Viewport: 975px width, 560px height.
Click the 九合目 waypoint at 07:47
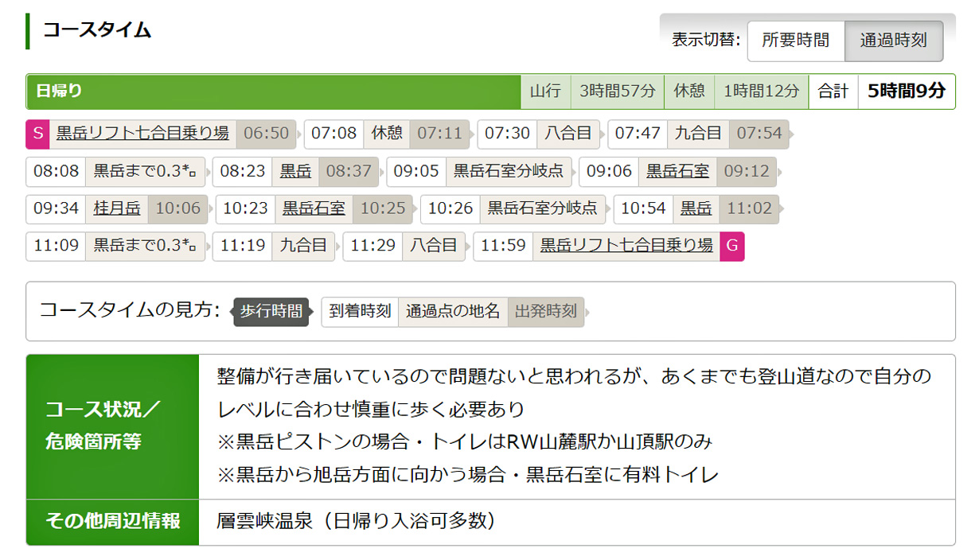click(x=698, y=133)
